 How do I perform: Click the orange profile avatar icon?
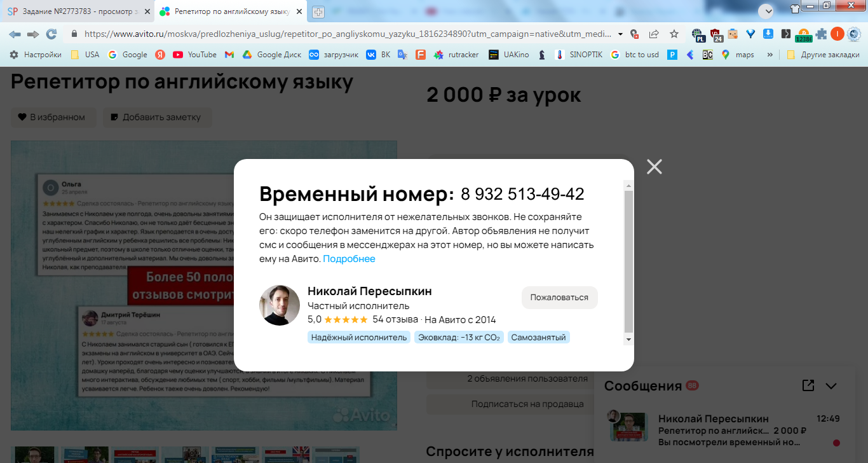coord(837,34)
